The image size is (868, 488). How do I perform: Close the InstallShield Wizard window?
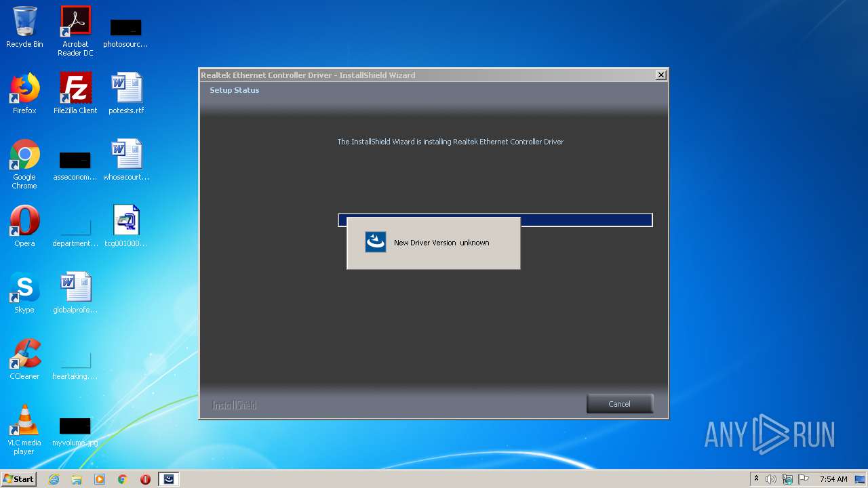tap(661, 75)
